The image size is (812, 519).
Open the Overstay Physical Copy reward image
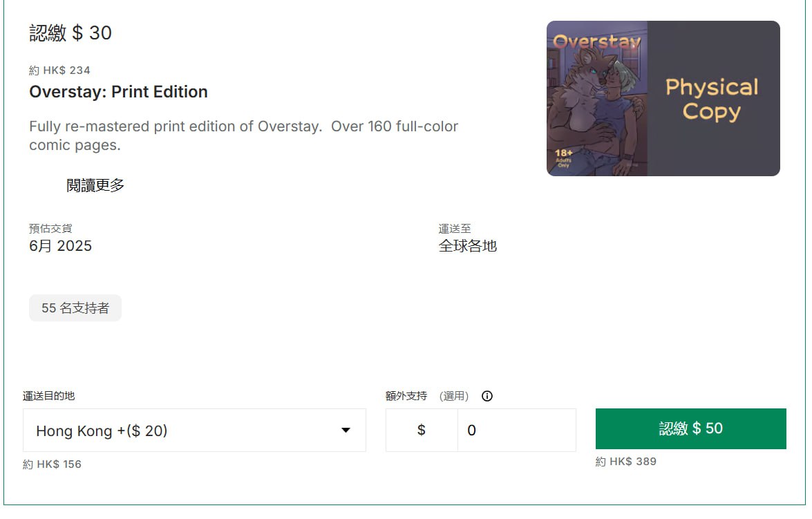point(663,98)
